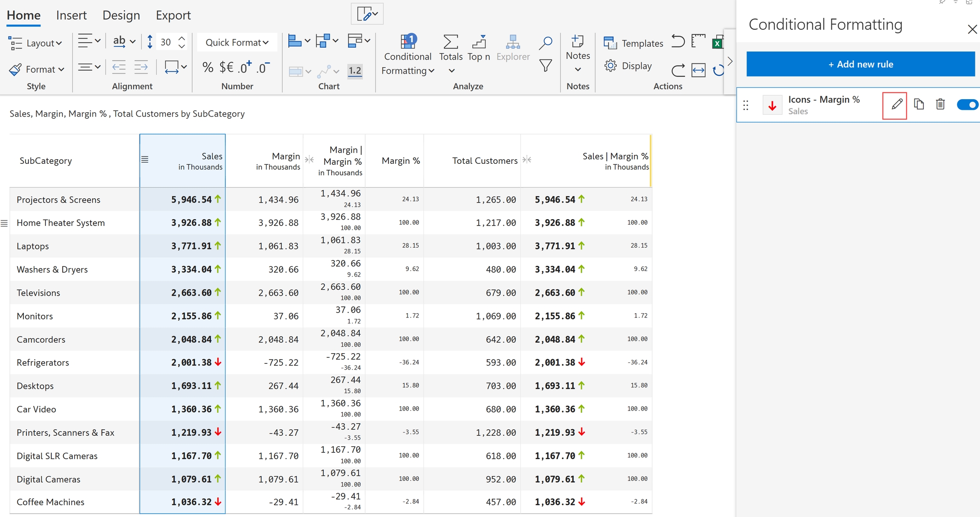Click the filter funnel icon
This screenshot has height=517, width=980.
[x=545, y=66]
